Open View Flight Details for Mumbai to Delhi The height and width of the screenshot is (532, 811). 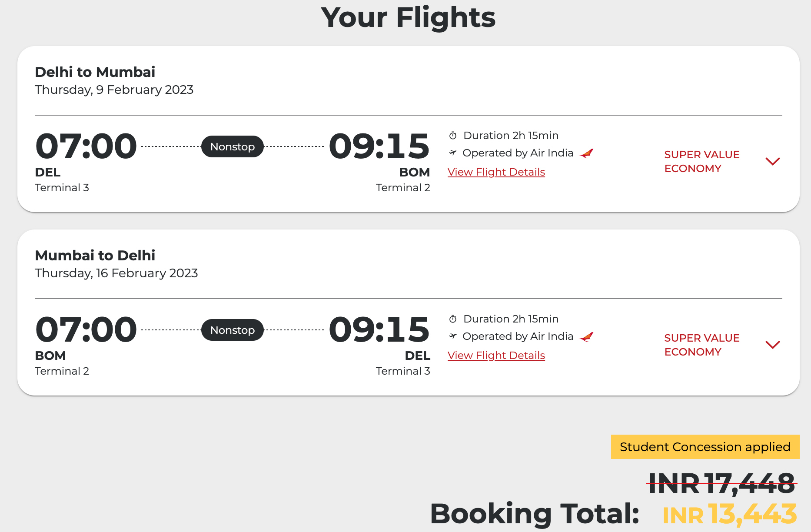click(x=496, y=356)
